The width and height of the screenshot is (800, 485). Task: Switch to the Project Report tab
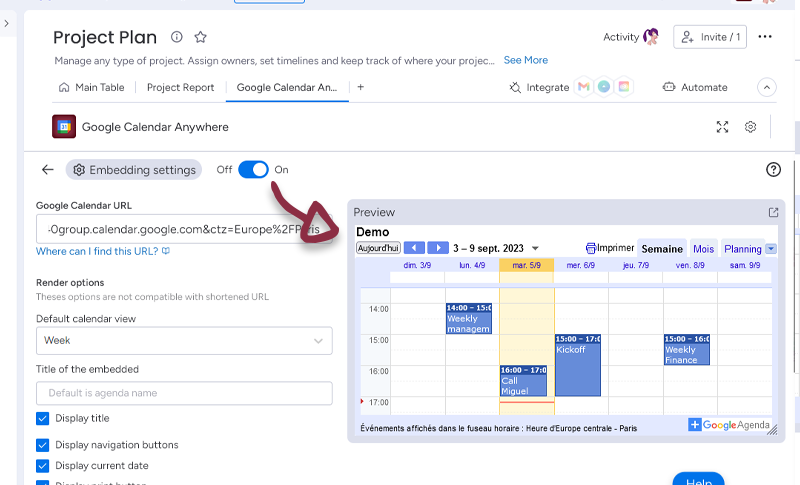180,87
